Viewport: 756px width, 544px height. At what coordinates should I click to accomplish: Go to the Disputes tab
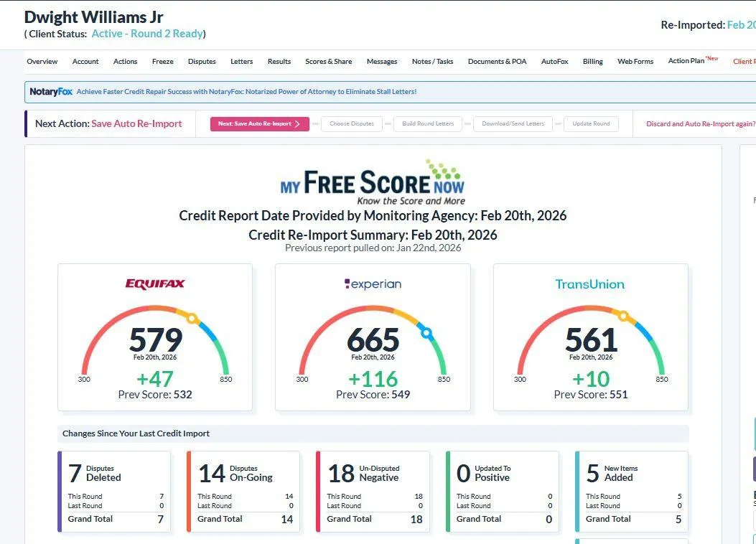[x=202, y=61]
